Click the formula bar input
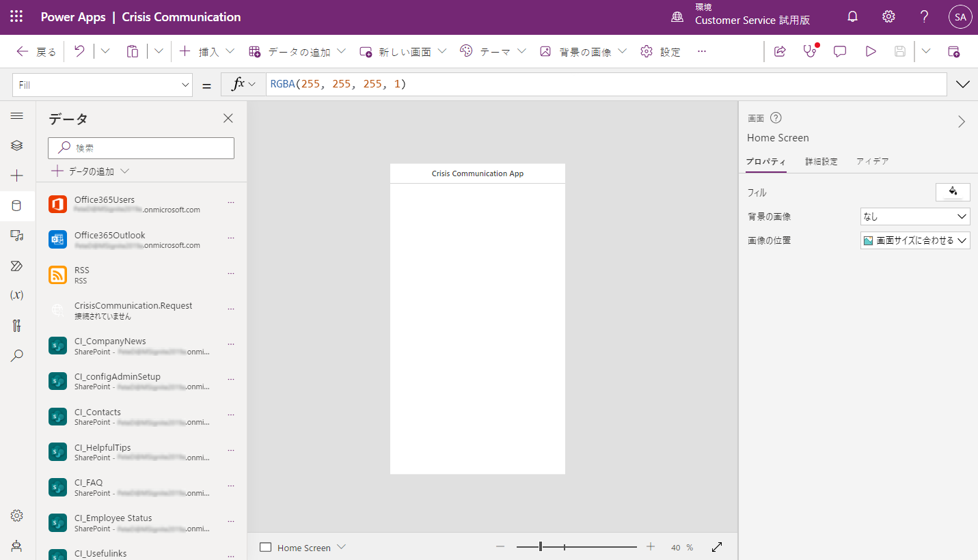Screen dimensions: 978x560 (x=607, y=85)
